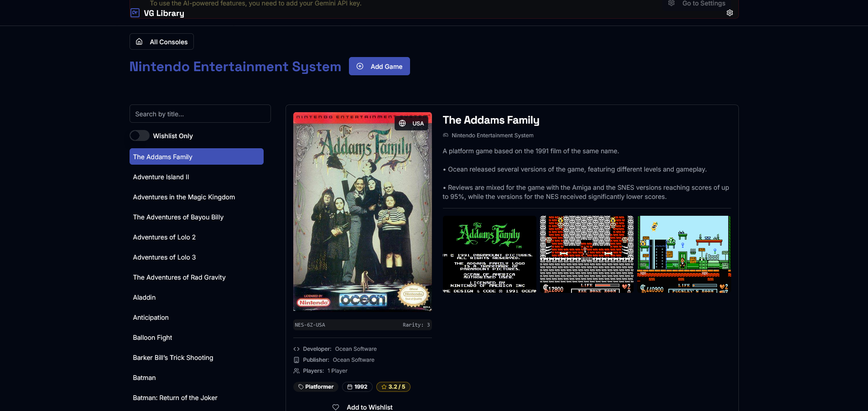Click The Addams Family detail title
Viewport: 868px width, 411px height.
[x=491, y=120]
